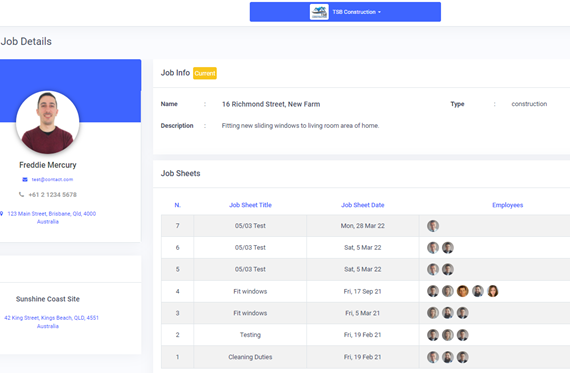Click the third avatar in the Fri, 17 Sep 21 row
This screenshot has height=373, width=570.
[x=463, y=291]
